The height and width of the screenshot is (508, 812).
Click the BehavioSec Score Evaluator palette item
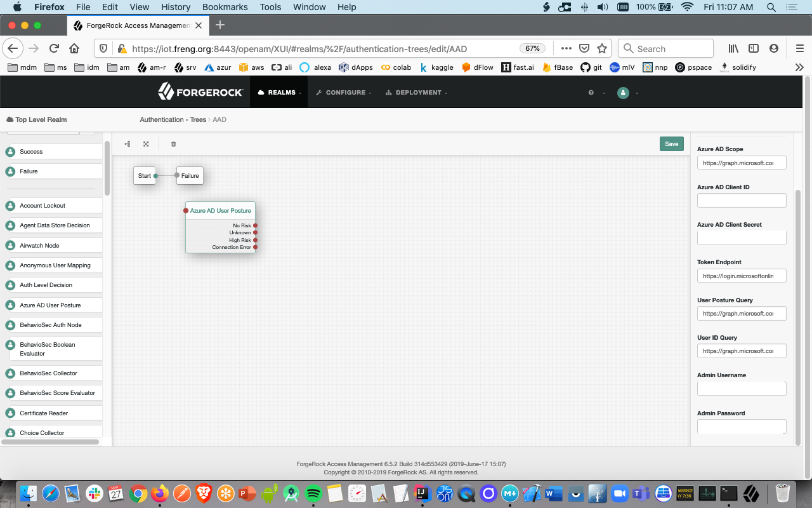tap(53, 393)
